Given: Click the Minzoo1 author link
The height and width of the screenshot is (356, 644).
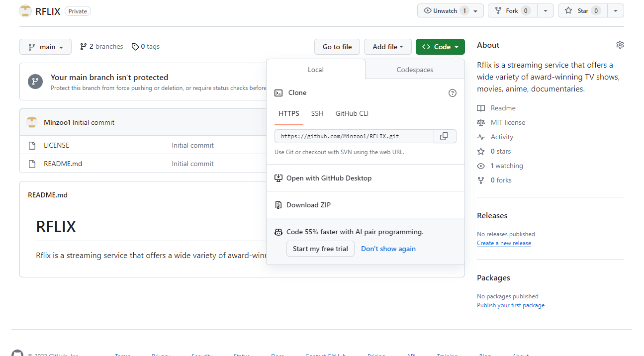Looking at the screenshot, I should click(x=57, y=122).
